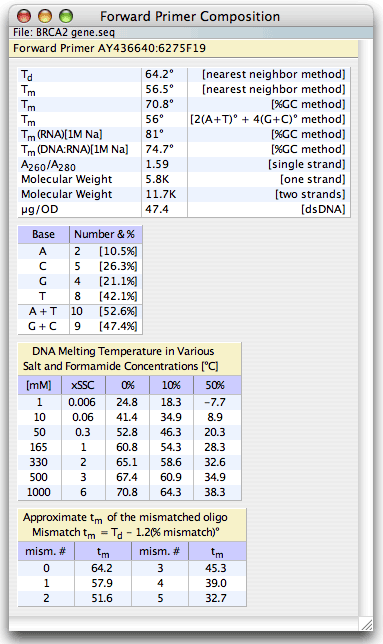The image size is (383, 644).
Task: Click the xSSC column header
Action: tap(83, 385)
